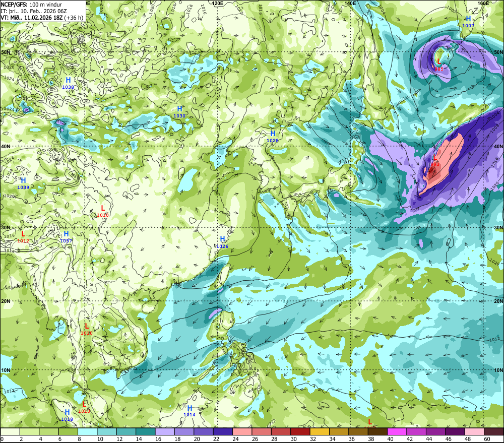Select the high pressure marker H 1037
The height and width of the screenshot is (443, 504).
(66, 237)
